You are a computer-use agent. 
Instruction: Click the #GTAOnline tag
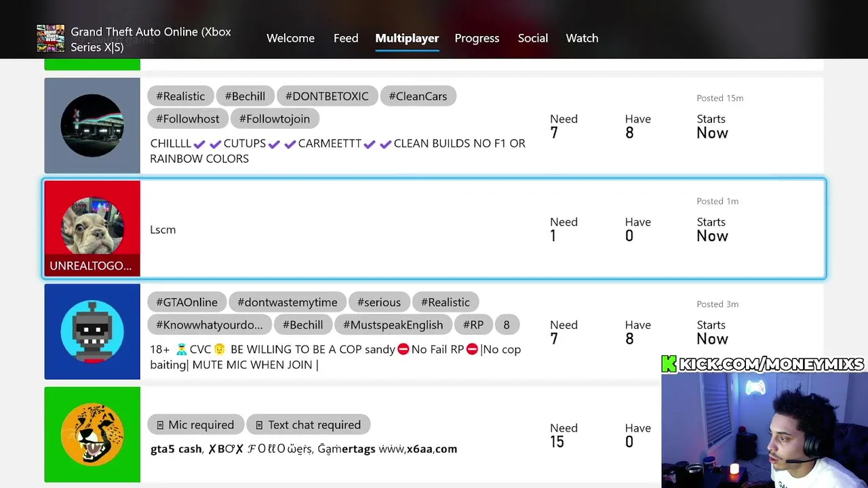coord(187,302)
